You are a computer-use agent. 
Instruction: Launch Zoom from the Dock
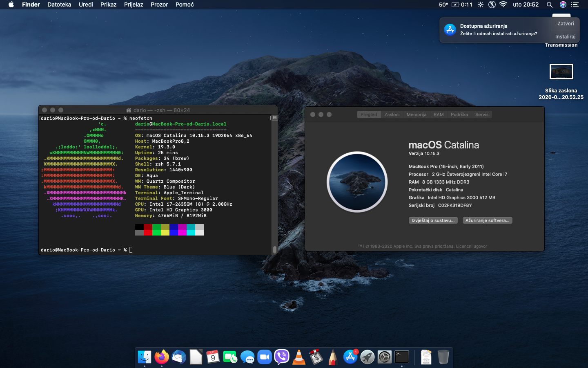coord(265,357)
